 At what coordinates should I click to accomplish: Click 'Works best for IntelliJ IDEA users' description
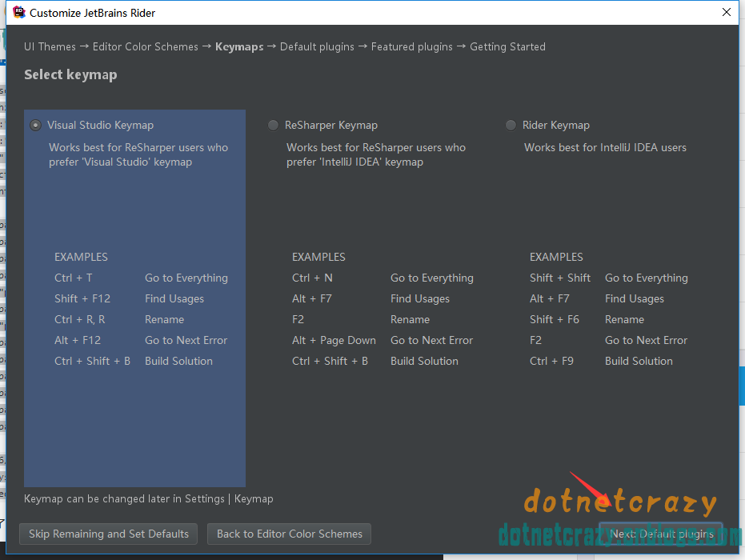pyautogui.click(x=605, y=148)
